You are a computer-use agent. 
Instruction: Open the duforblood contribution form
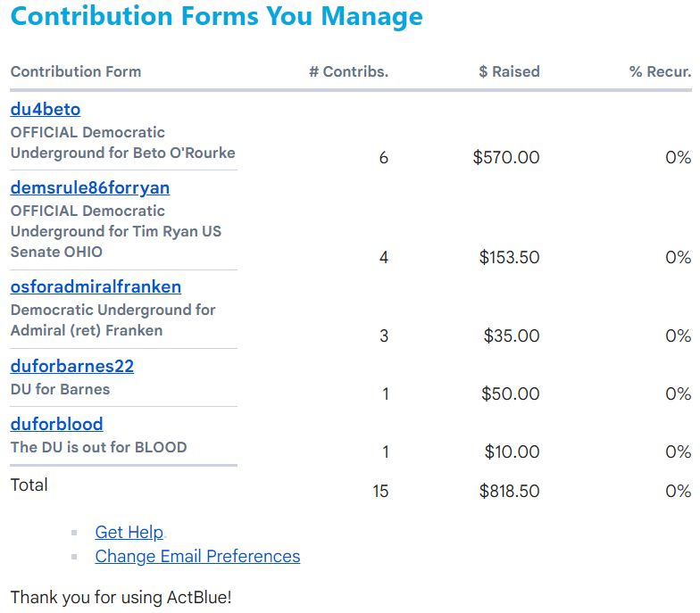click(x=57, y=425)
